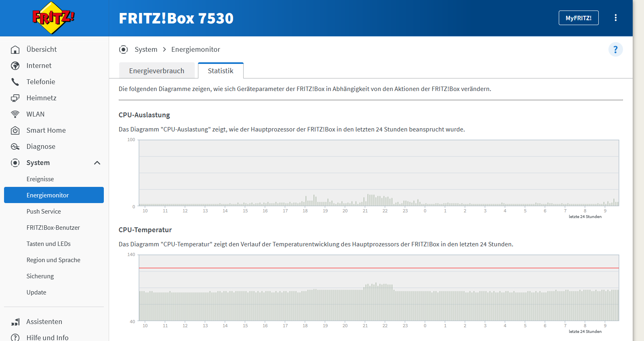Screen dimensions: 644x341
Task: Click the CPU-Temperatur chart area
Action: (379, 288)
